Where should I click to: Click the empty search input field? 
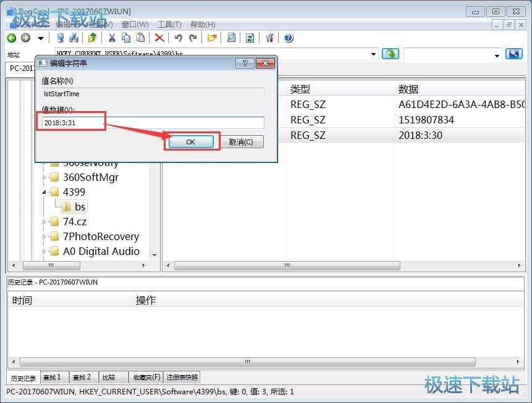448,56
